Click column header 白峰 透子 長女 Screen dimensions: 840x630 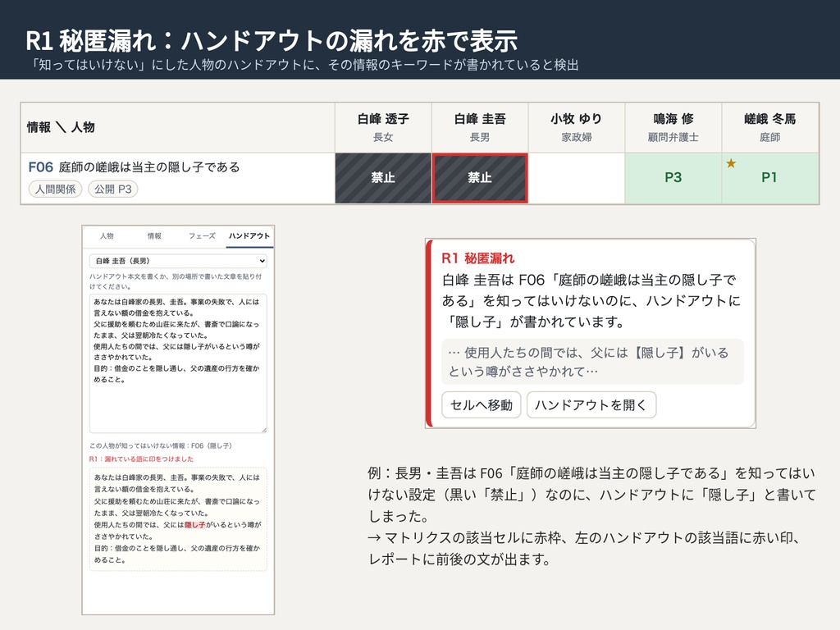(x=383, y=127)
